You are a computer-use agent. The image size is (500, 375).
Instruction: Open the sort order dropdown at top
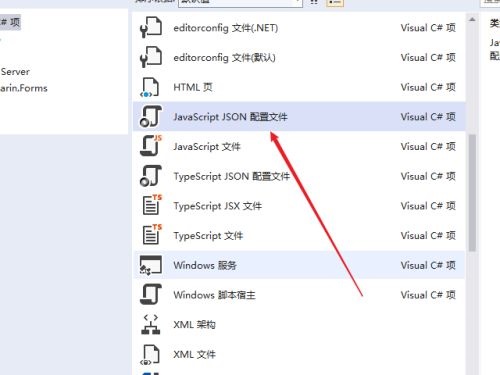240,3
